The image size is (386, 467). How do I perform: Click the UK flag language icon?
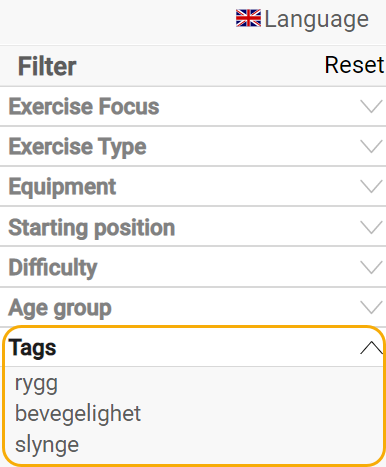[x=248, y=18]
